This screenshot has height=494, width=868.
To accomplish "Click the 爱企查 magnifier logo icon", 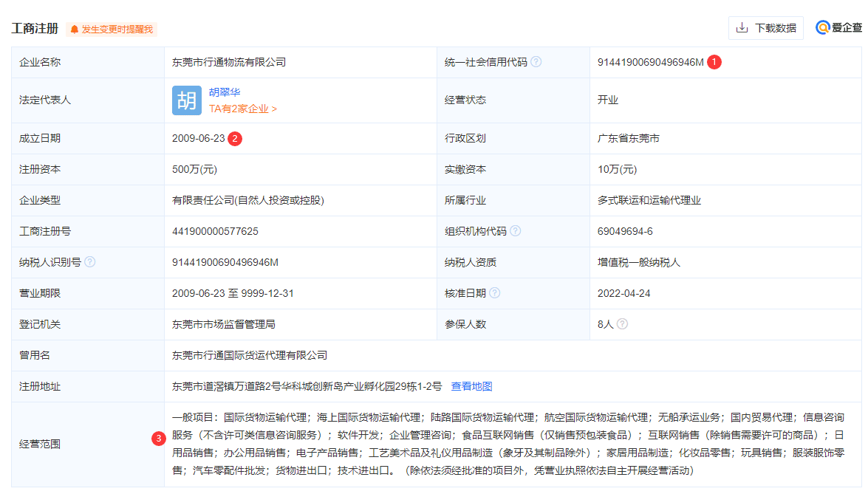I will 821,28.
